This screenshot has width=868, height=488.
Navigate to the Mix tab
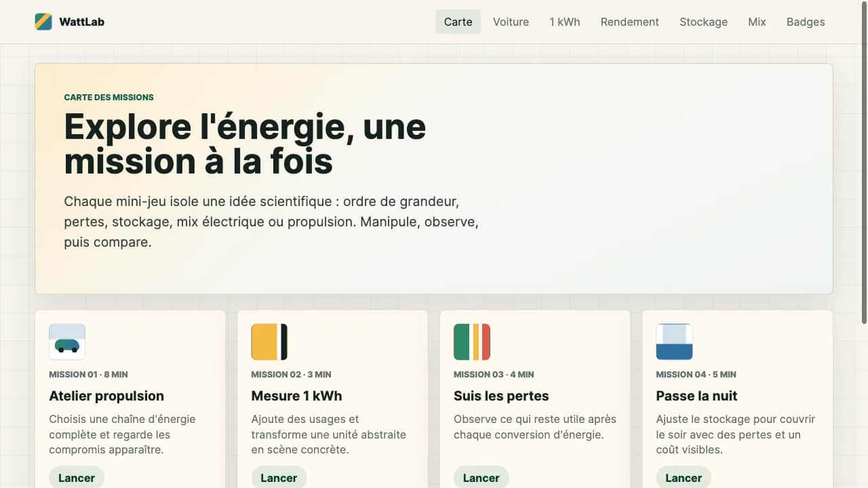click(757, 22)
